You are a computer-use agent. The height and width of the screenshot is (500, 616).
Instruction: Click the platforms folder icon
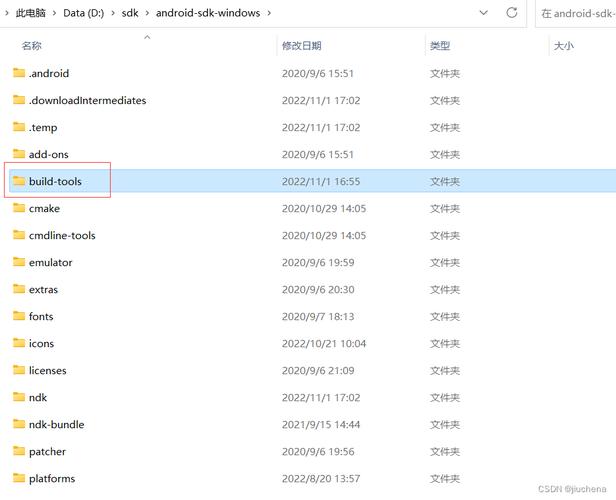pyautogui.click(x=18, y=478)
